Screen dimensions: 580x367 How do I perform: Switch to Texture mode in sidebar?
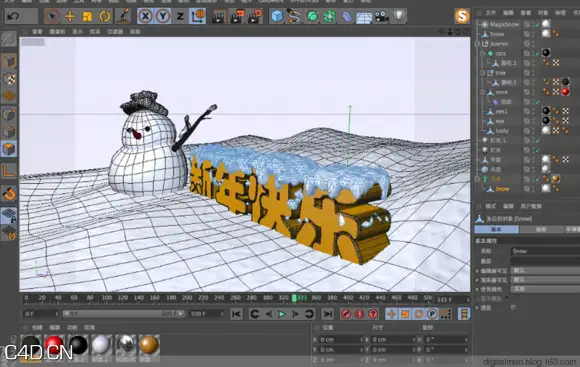click(9, 79)
